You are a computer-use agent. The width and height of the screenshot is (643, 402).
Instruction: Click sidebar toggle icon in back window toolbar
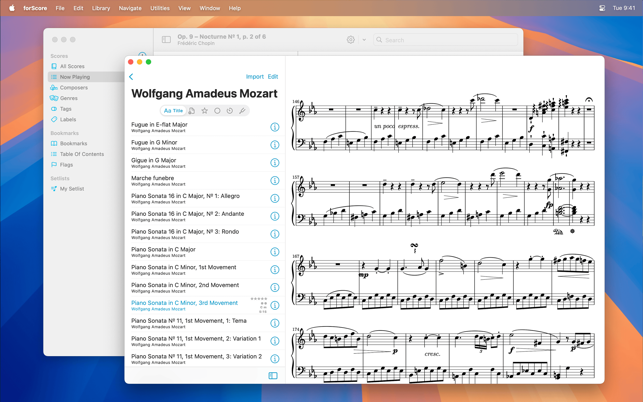tap(166, 40)
